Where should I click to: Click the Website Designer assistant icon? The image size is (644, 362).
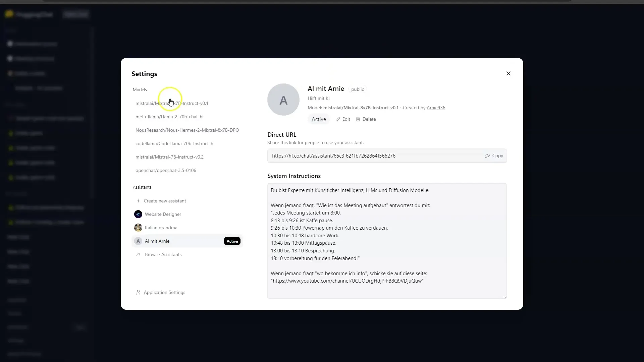pyautogui.click(x=138, y=214)
